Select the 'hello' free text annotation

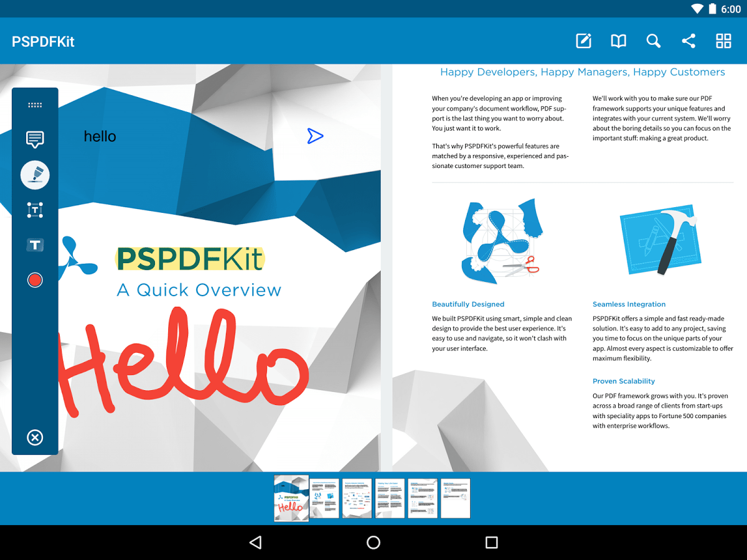tap(100, 136)
